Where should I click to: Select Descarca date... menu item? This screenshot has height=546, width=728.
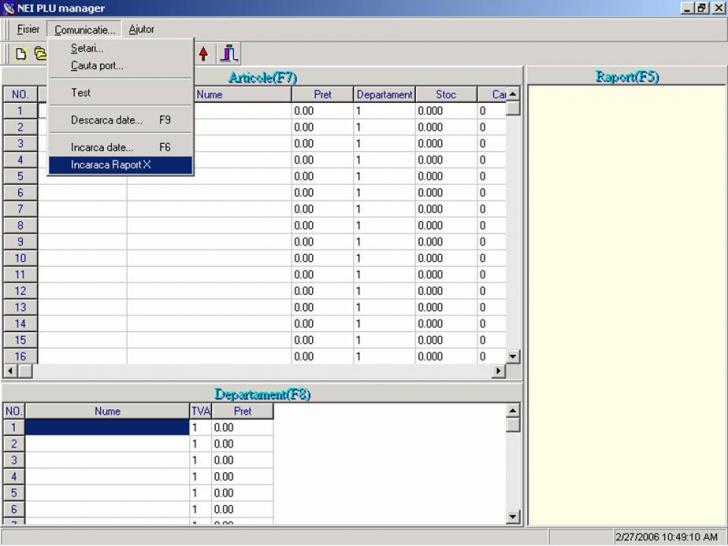[107, 120]
